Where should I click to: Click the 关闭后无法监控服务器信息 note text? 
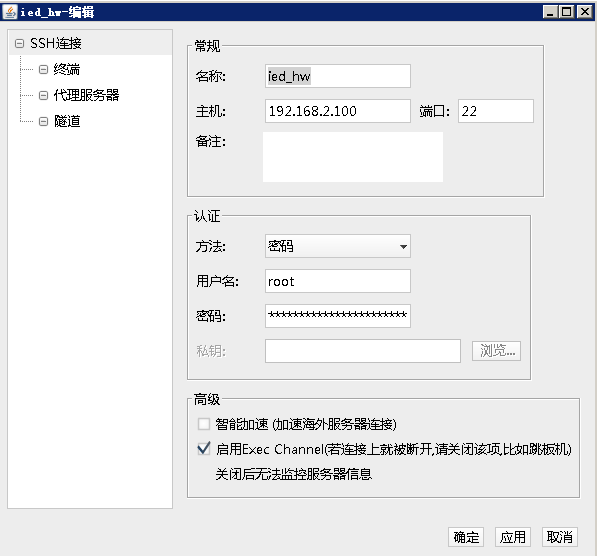tap(294, 474)
